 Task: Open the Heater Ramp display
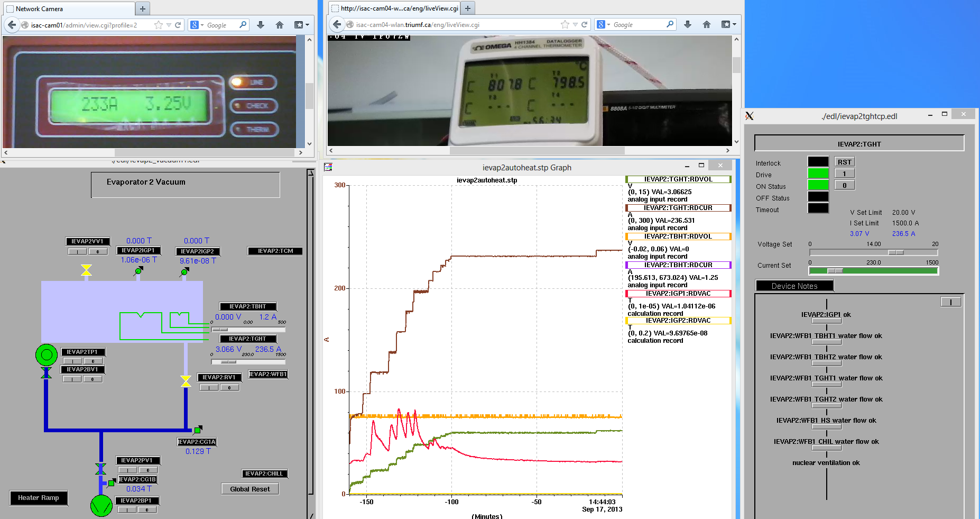39,498
